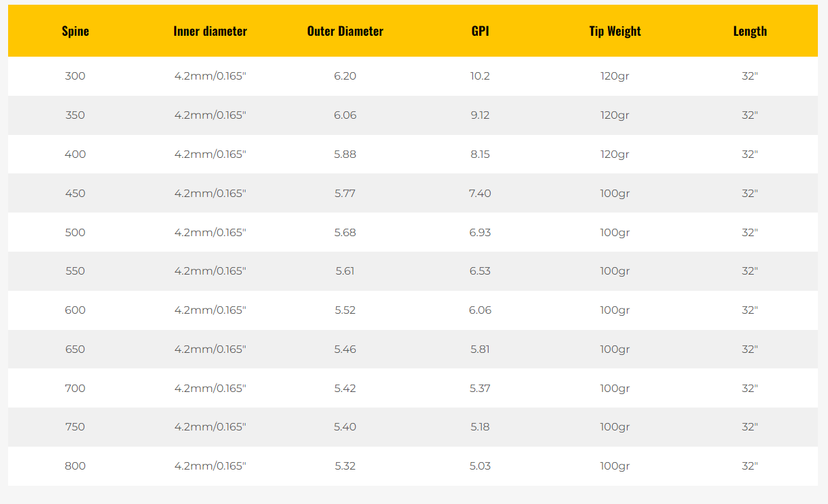Click the 7.40 GPI value
Image resolution: width=828 pixels, height=504 pixels.
point(480,194)
